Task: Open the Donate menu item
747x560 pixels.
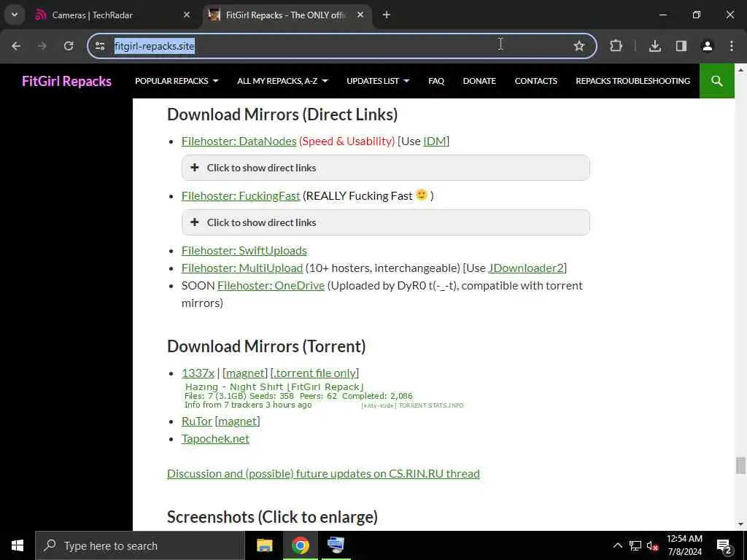Action: click(x=479, y=81)
